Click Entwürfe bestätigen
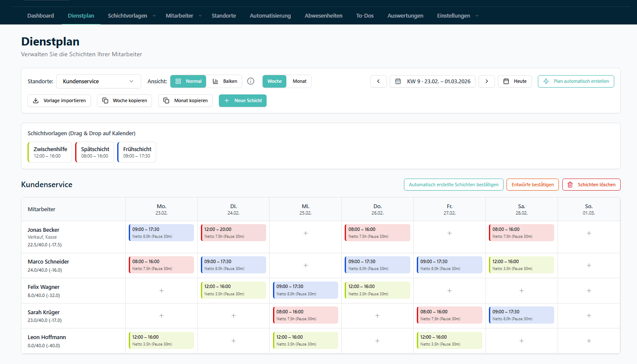The height and width of the screenshot is (364, 637). point(532,185)
